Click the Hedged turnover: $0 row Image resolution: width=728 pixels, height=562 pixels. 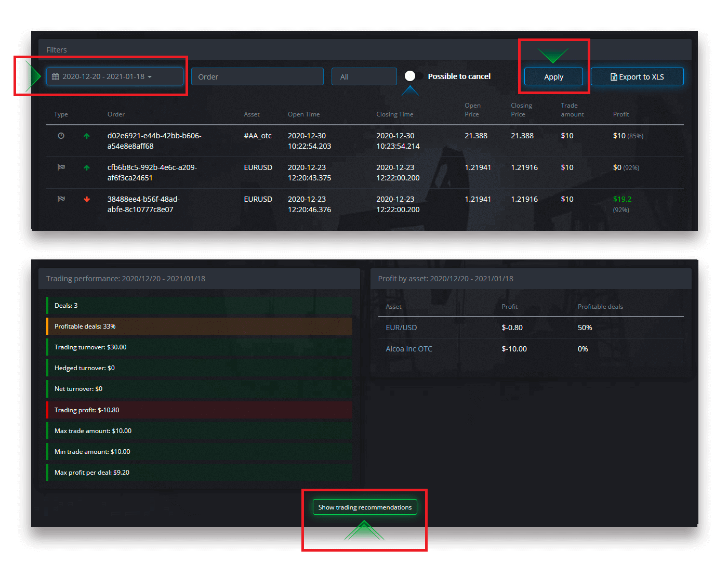pos(200,368)
